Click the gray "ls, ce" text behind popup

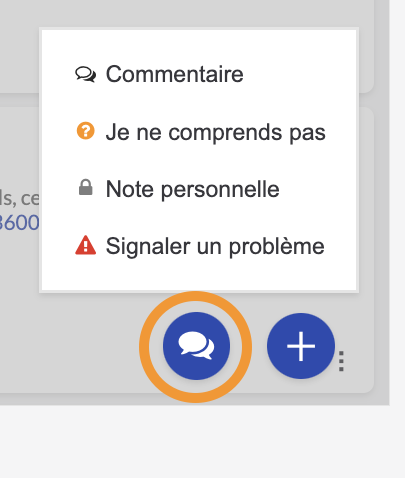(19, 198)
